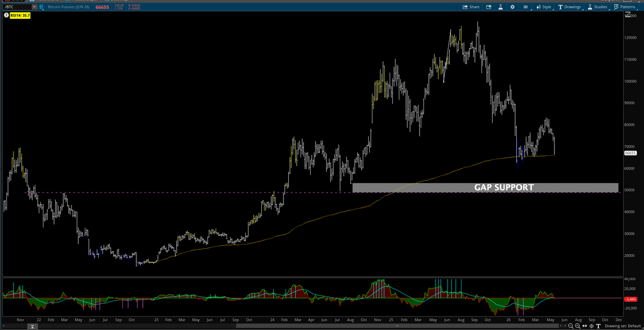Click the last price 66655 in header

pos(102,8)
